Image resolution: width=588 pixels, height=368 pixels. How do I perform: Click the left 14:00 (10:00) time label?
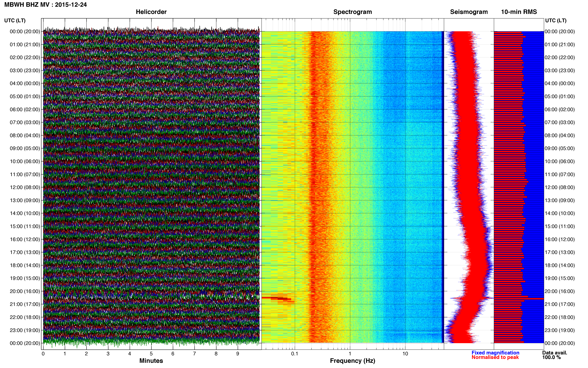click(x=25, y=213)
